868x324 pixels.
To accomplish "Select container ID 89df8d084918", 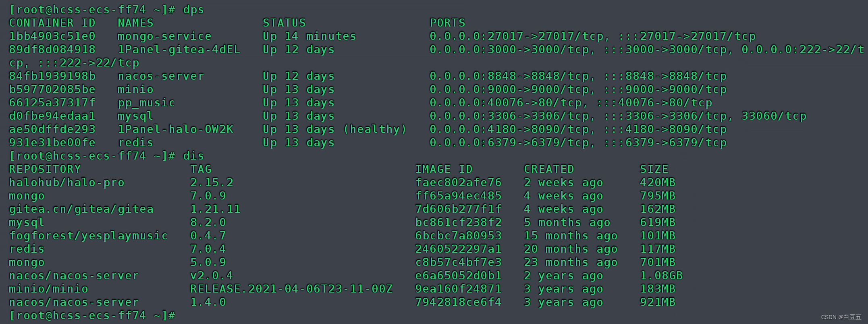I will 52,50.
